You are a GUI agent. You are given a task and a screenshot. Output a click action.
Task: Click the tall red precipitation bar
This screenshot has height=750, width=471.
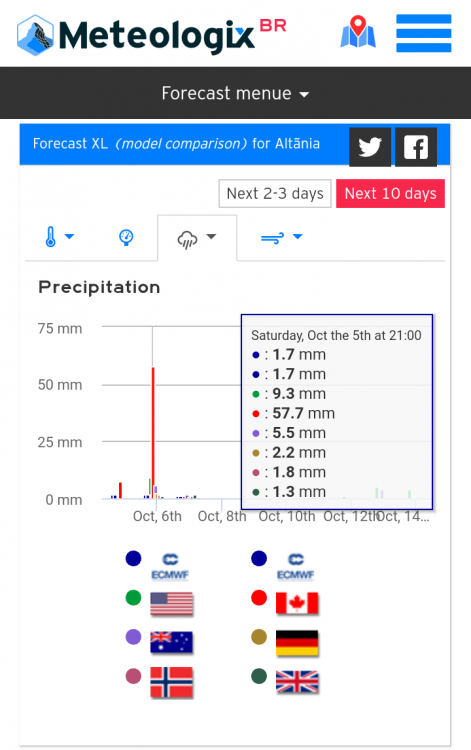(x=153, y=432)
